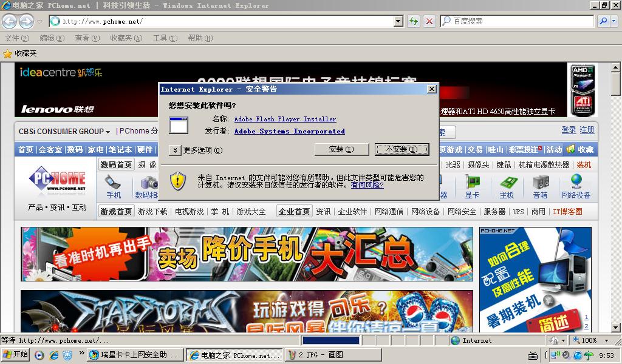Click the magnifier search button

point(603,21)
